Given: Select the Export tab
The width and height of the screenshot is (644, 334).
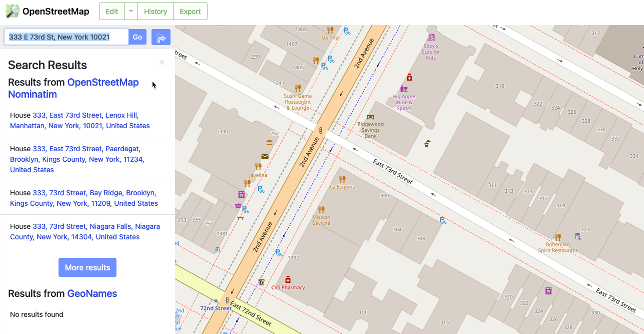Looking at the screenshot, I should [x=190, y=11].
